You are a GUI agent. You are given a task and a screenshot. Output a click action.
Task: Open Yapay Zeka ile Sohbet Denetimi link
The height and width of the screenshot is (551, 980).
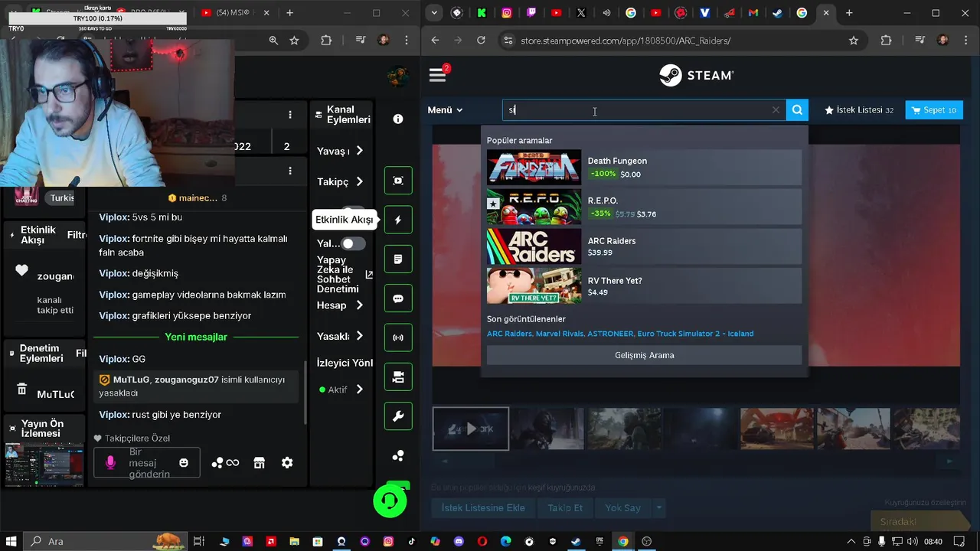coord(343,274)
